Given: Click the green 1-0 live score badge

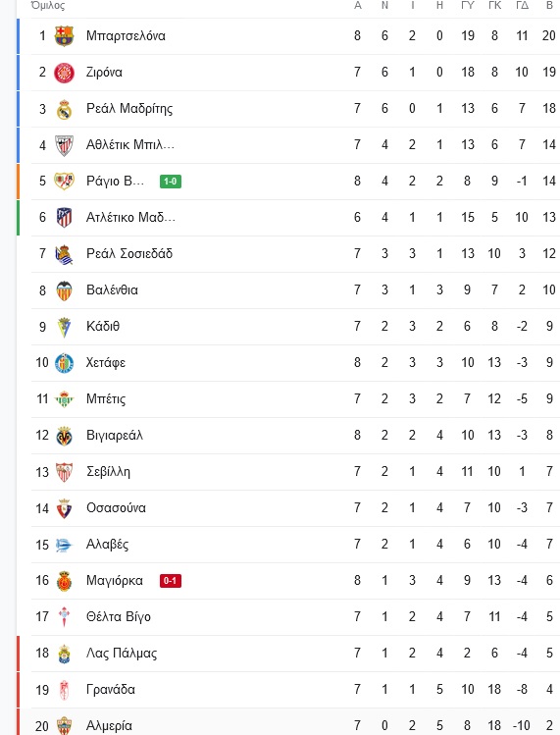Looking at the screenshot, I should (171, 181).
